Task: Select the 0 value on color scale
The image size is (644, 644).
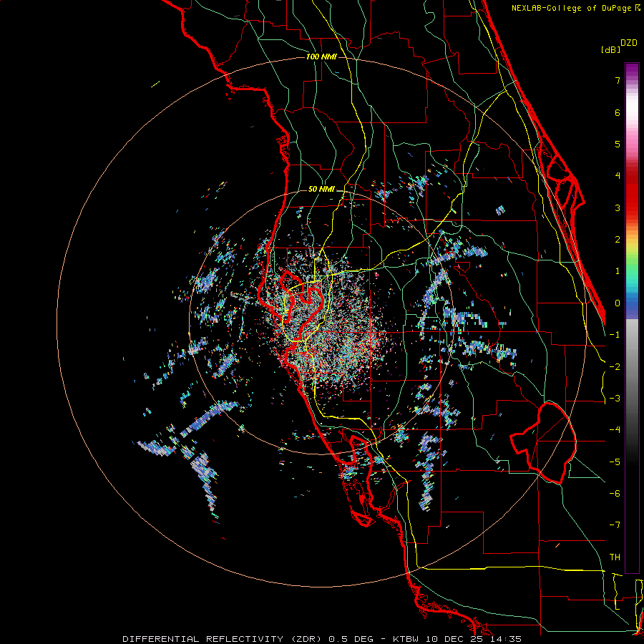Action: pos(618,303)
